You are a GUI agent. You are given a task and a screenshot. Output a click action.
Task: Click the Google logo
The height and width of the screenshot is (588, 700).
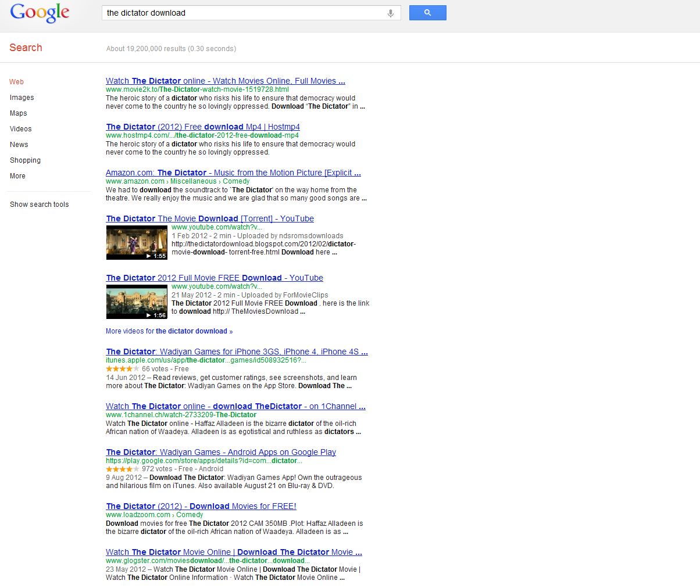coord(40,13)
